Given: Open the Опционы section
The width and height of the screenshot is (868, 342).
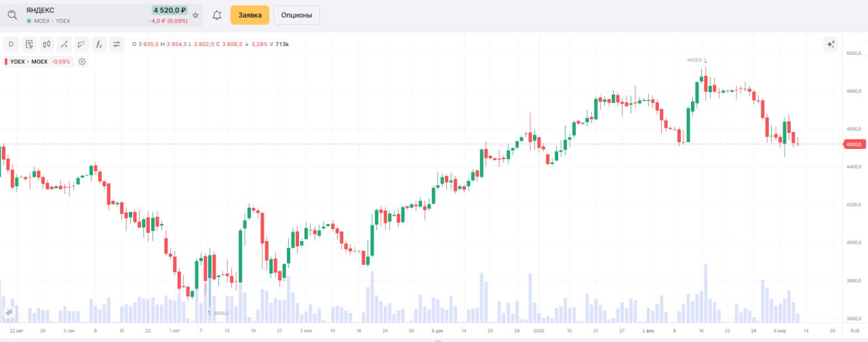Looking at the screenshot, I should tap(296, 15).
